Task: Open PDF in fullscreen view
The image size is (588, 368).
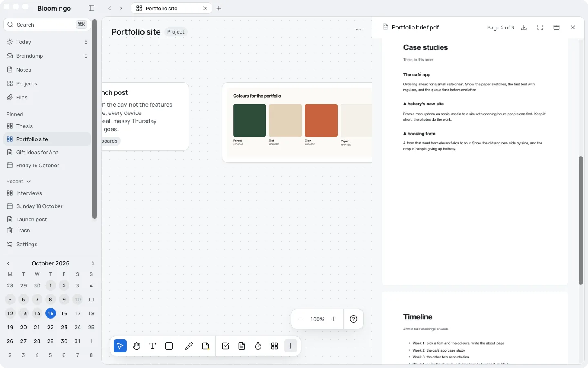Action: [x=540, y=27]
